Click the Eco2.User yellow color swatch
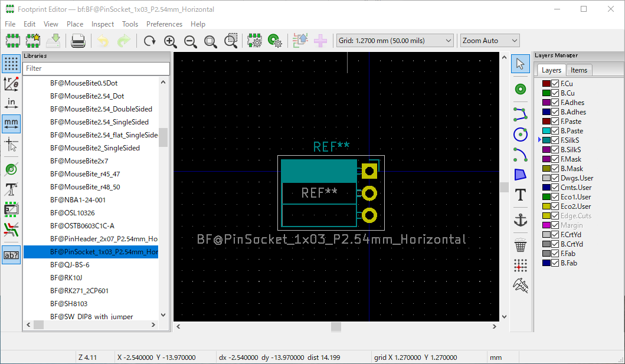625x364 pixels. 546,206
